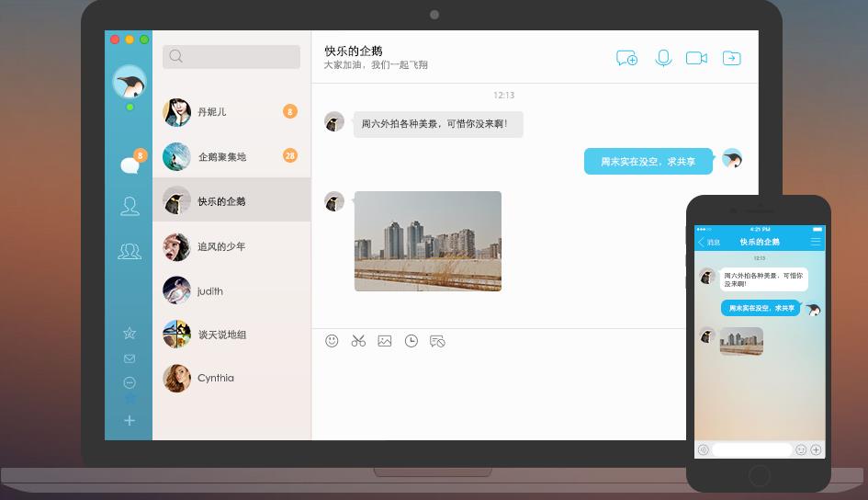The image size is (868, 500).
Task: Click the add chat bubble plus icon
Action: click(626, 58)
